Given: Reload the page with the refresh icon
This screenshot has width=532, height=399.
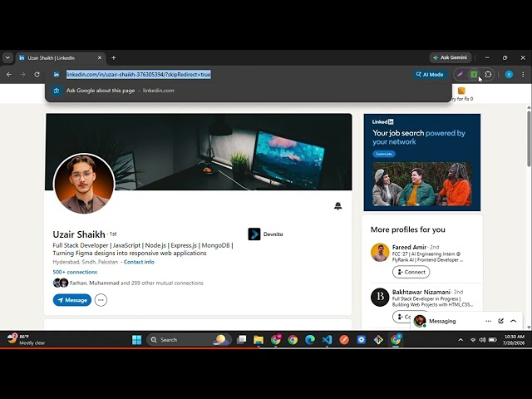Looking at the screenshot, I should 37,74.
